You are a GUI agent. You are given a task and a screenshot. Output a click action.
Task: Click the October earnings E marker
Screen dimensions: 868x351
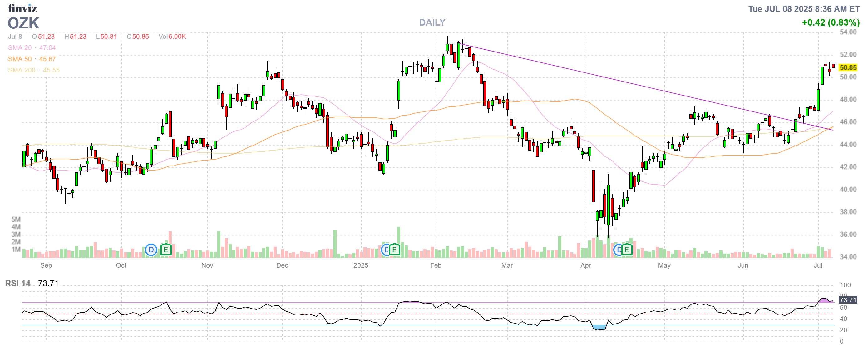click(166, 250)
